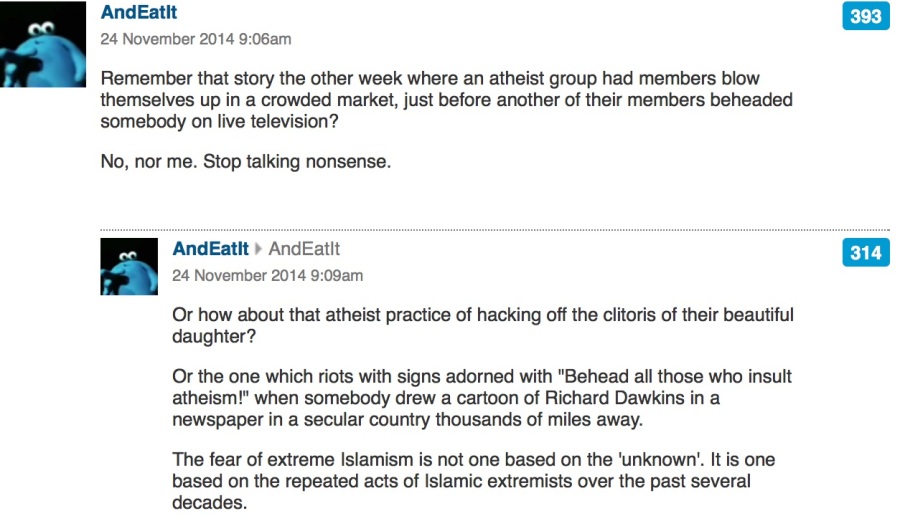This screenshot has height=516, width=900.
Task: Recommend the reply with 314 votes
Action: [x=866, y=253]
